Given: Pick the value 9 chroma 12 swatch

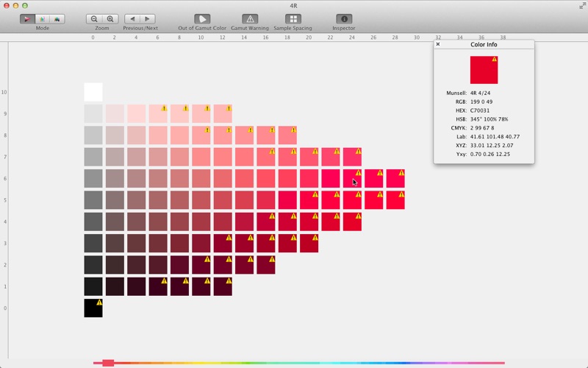Looking at the screenshot, I should click(223, 114).
